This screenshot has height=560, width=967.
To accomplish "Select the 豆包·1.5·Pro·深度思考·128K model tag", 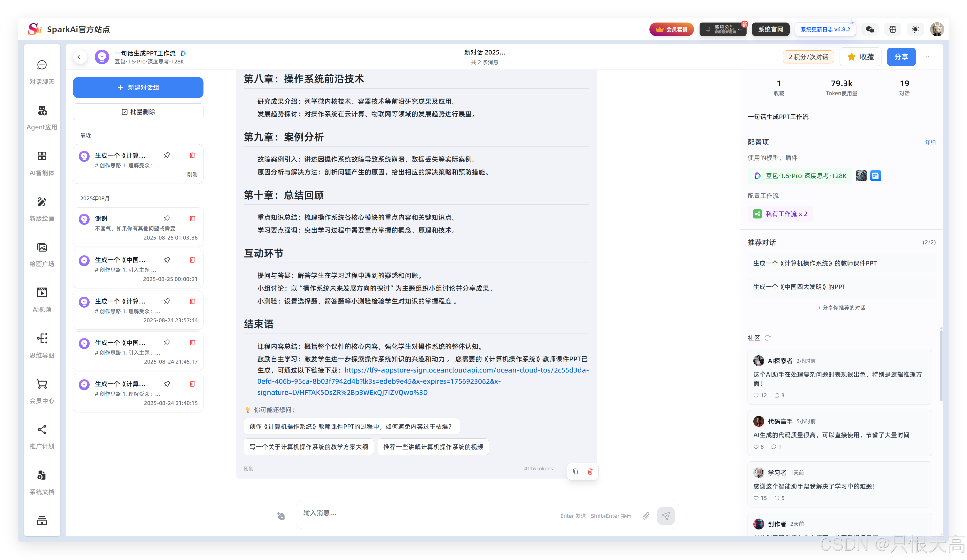I will [800, 176].
